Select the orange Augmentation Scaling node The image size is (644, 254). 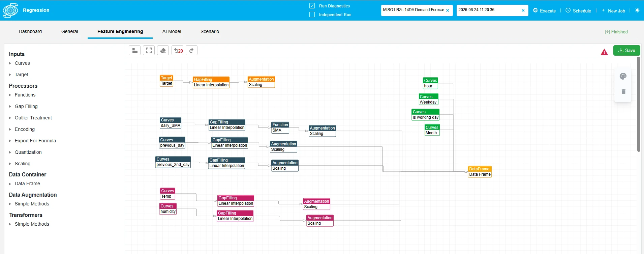[261, 82]
